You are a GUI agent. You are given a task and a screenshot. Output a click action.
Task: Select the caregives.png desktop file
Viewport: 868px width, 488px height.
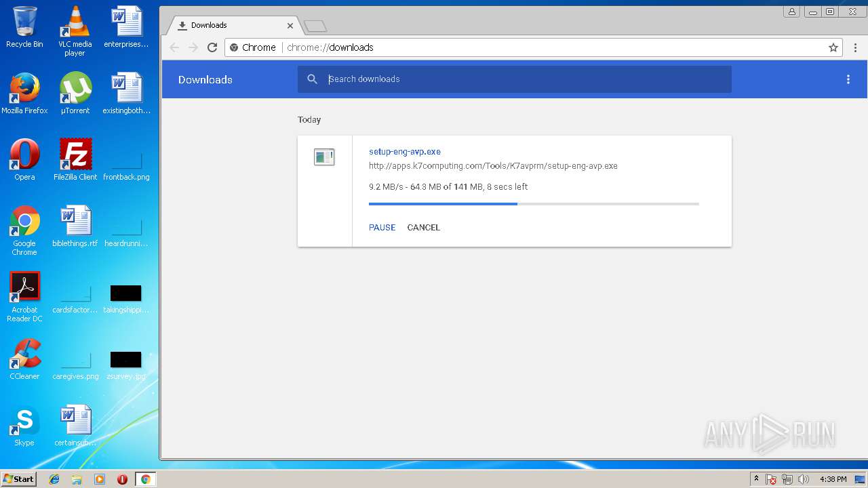click(75, 363)
